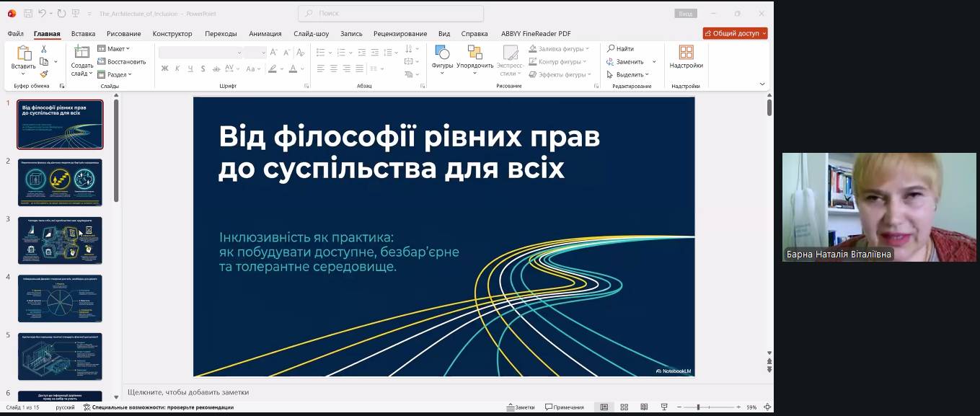This screenshot has width=980, height=416.
Task: Expand the Раздел section dropdown
Action: click(115, 74)
